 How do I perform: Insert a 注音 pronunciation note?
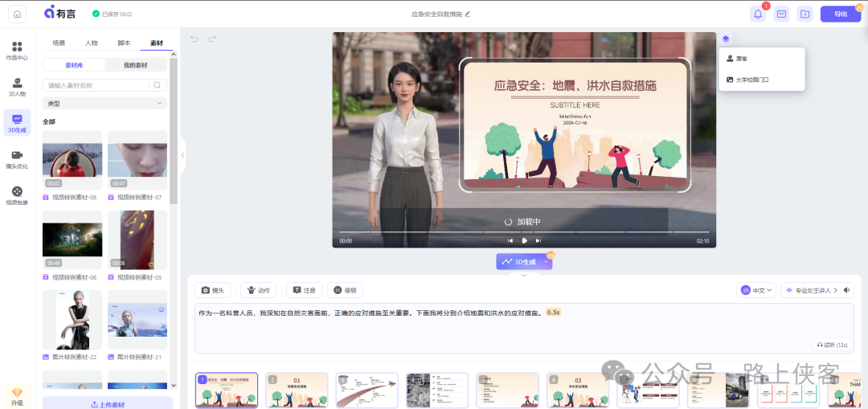304,290
